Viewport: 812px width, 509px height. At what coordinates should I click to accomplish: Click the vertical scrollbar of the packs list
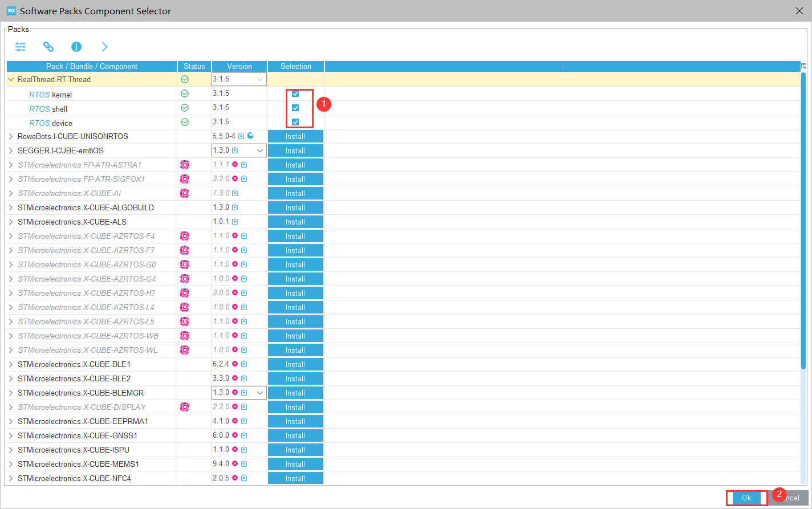pos(803,219)
